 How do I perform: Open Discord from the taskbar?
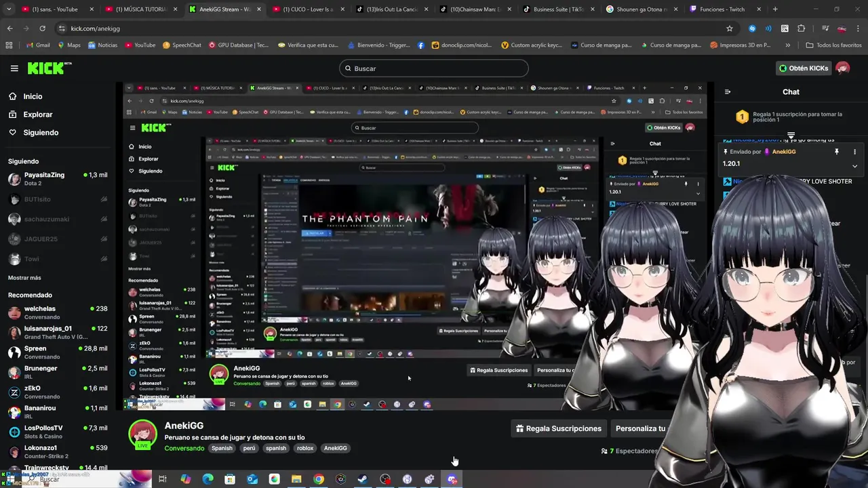452,479
